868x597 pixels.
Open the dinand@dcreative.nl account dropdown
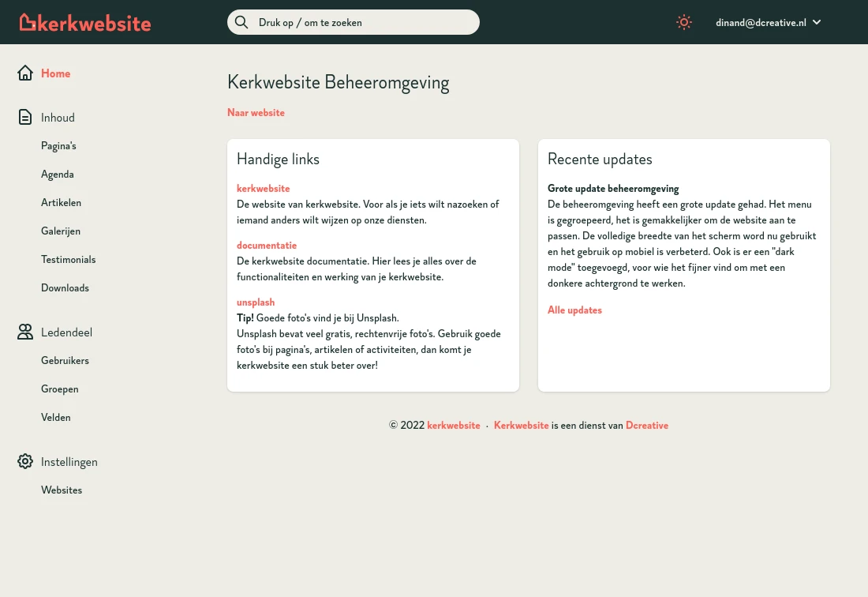[x=761, y=23]
